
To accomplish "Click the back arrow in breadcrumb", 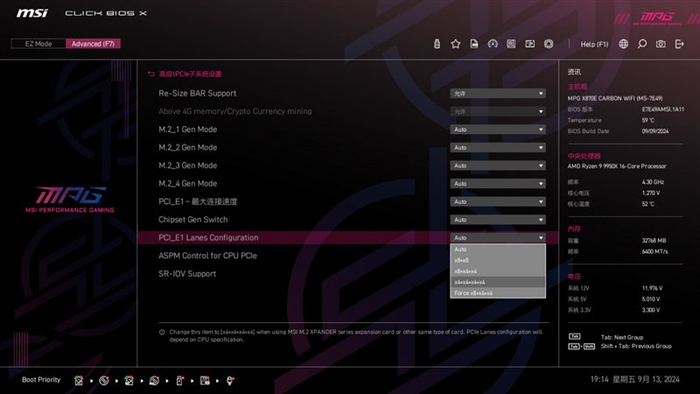I will (151, 74).
